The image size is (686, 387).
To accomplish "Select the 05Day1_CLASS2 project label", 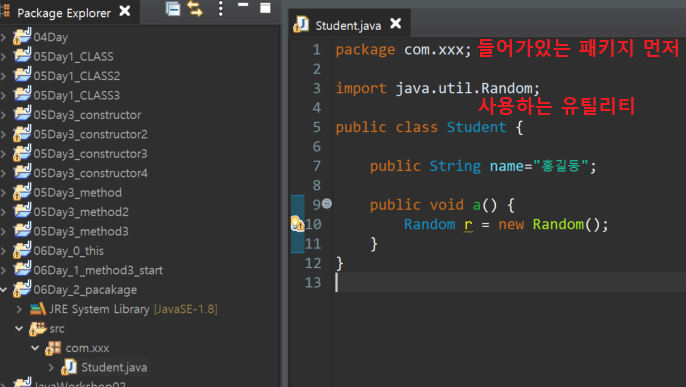I will click(77, 76).
